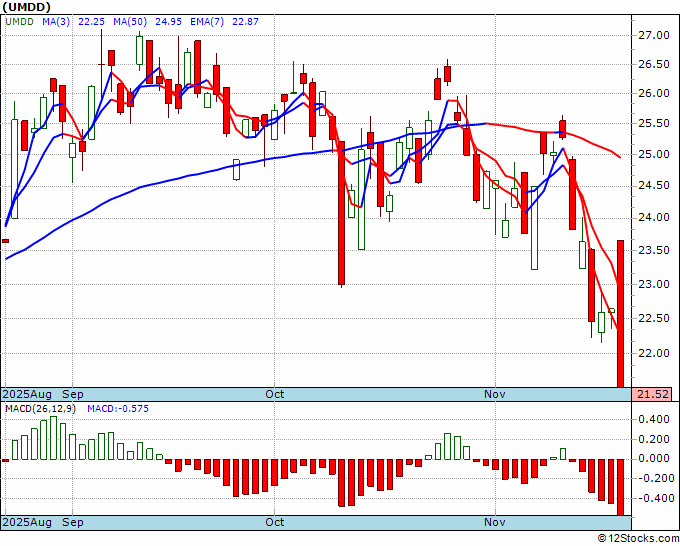
Task: Click the MA(3) legend label
Action: [x=56, y=21]
